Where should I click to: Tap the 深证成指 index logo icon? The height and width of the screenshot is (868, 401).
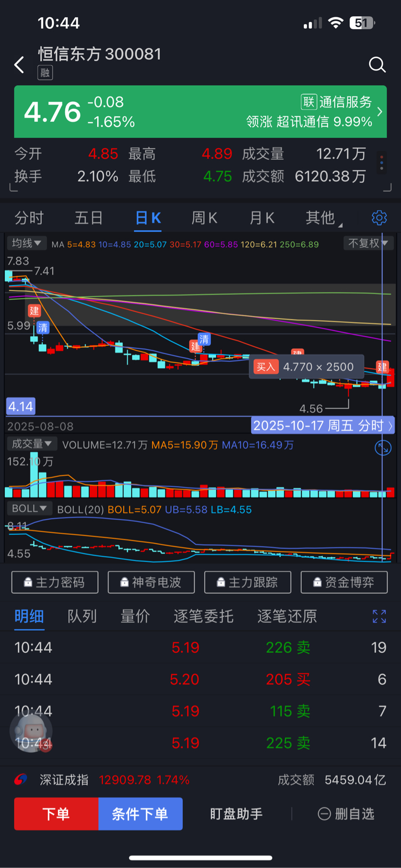tap(20, 780)
